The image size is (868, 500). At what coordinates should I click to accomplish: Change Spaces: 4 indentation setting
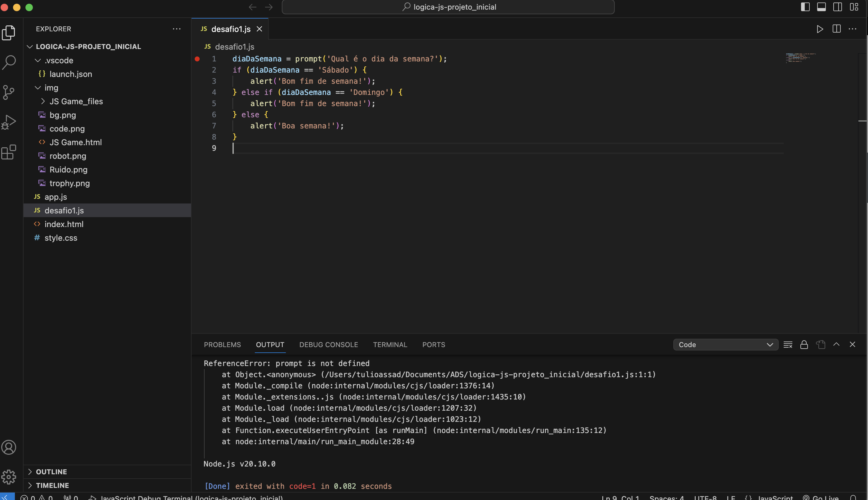pyautogui.click(x=666, y=497)
